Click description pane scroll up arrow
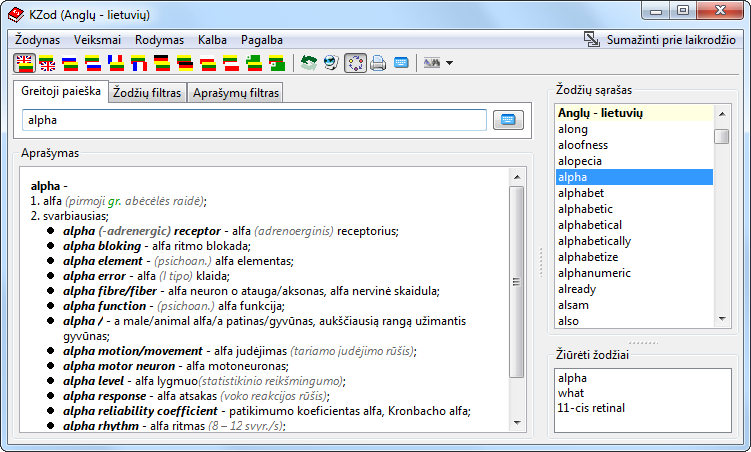751x452 pixels. click(x=517, y=177)
